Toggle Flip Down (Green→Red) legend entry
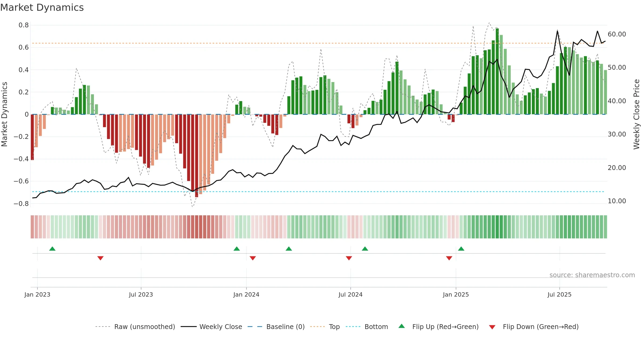 (x=534, y=327)
